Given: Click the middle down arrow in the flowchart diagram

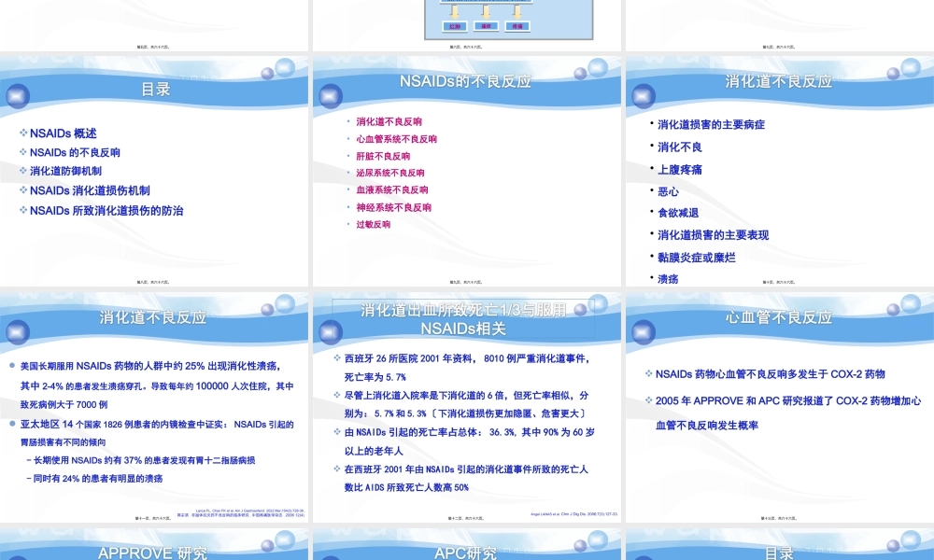Looking at the screenshot, I should pos(486,10).
